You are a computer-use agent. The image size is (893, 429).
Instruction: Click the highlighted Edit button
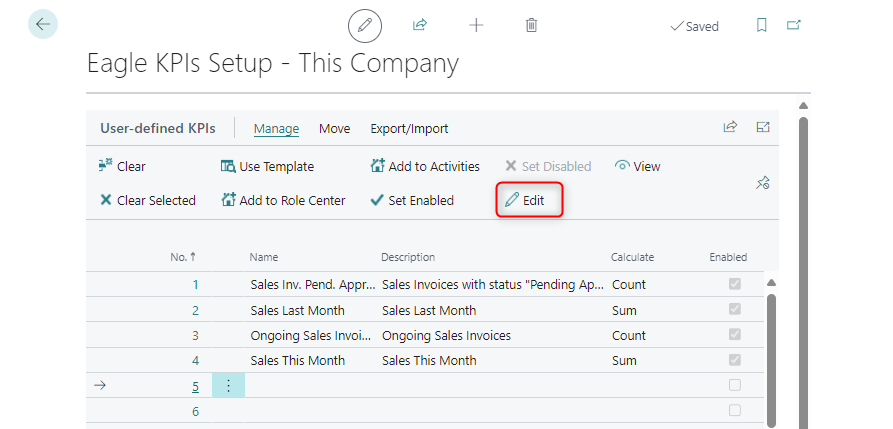(x=525, y=200)
